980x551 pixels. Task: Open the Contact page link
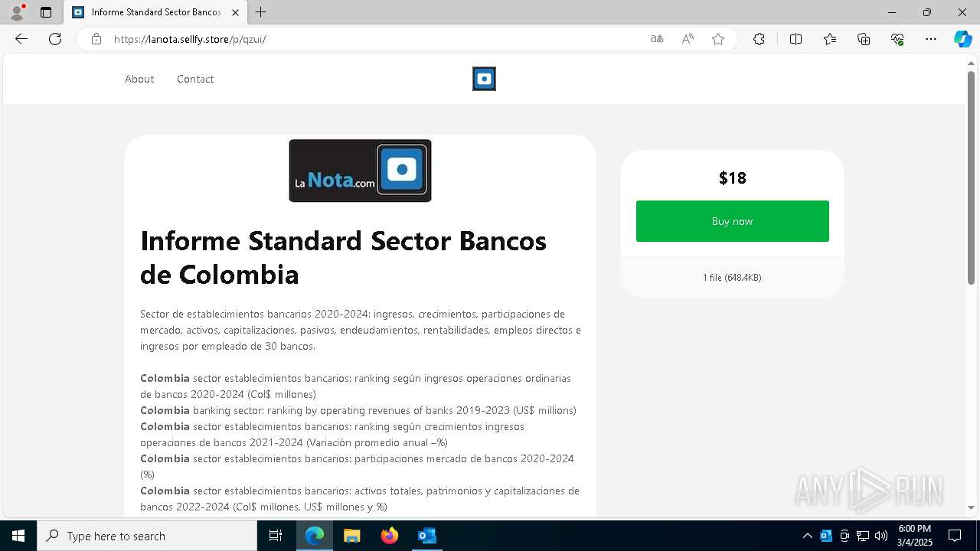click(195, 79)
